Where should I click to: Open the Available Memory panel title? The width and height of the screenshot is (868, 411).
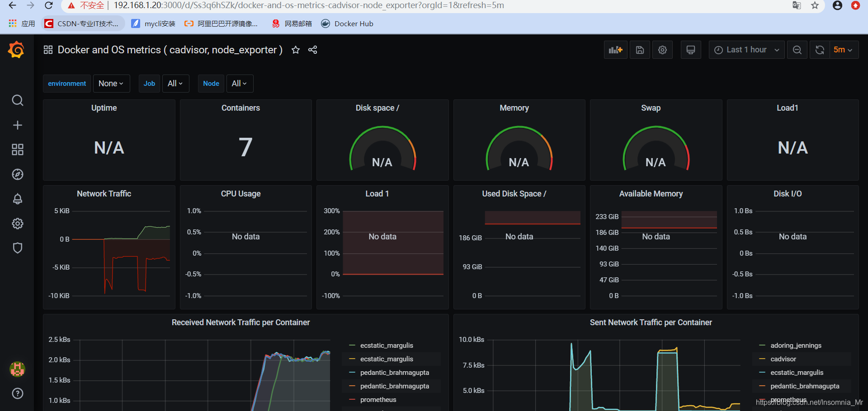(651, 194)
